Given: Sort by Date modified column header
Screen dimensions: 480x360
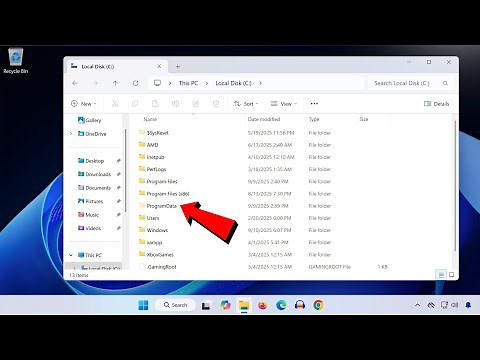Looking at the screenshot, I should (264, 119).
